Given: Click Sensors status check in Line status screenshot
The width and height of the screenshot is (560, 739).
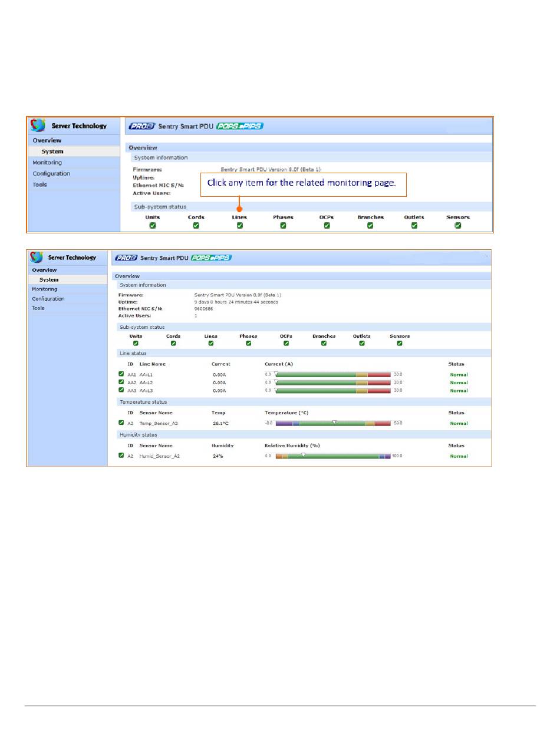Looking at the screenshot, I should pyautogui.click(x=400, y=344).
